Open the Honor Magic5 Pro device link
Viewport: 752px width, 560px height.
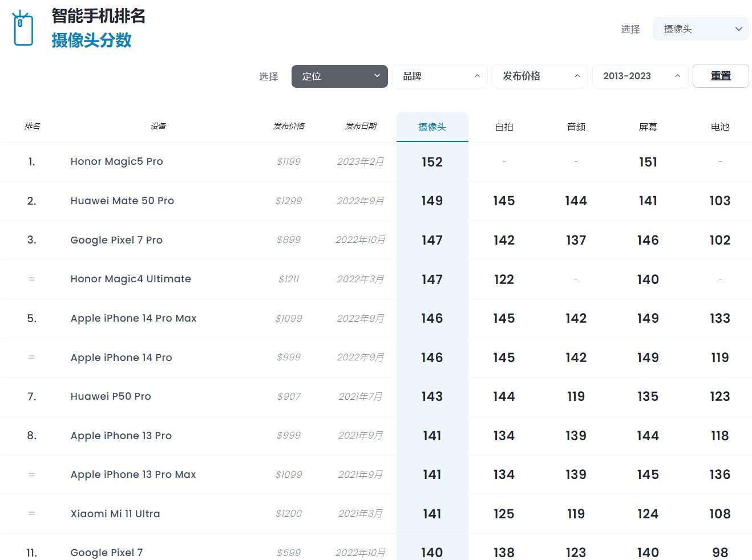117,161
